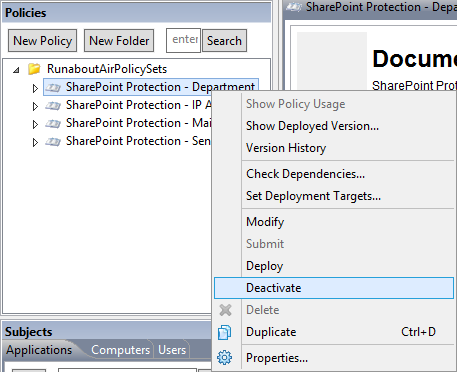Viewport: 457px width, 372px height.
Task: Collapse the RunaboutAirPolicySets folder
Action: [x=16, y=70]
